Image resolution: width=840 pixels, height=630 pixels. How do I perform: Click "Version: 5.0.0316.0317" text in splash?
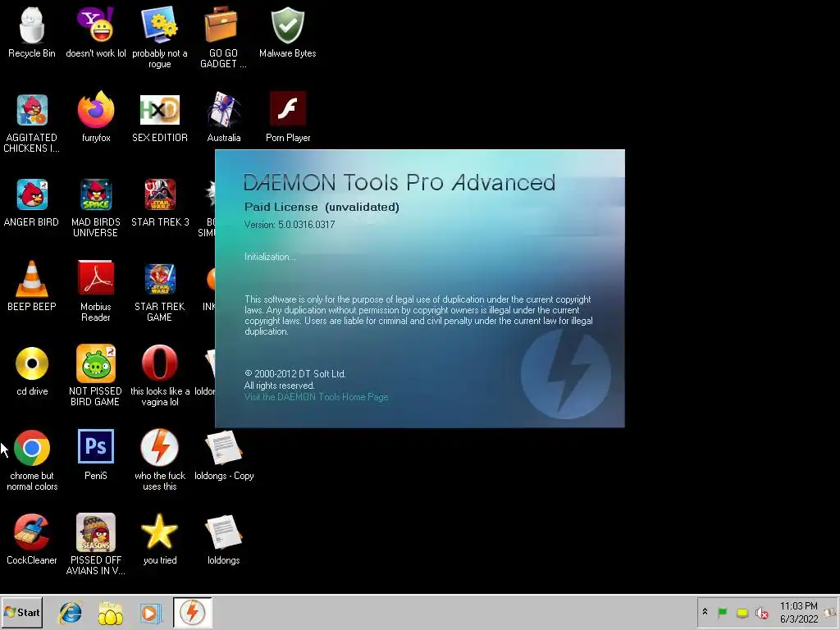coord(290,225)
